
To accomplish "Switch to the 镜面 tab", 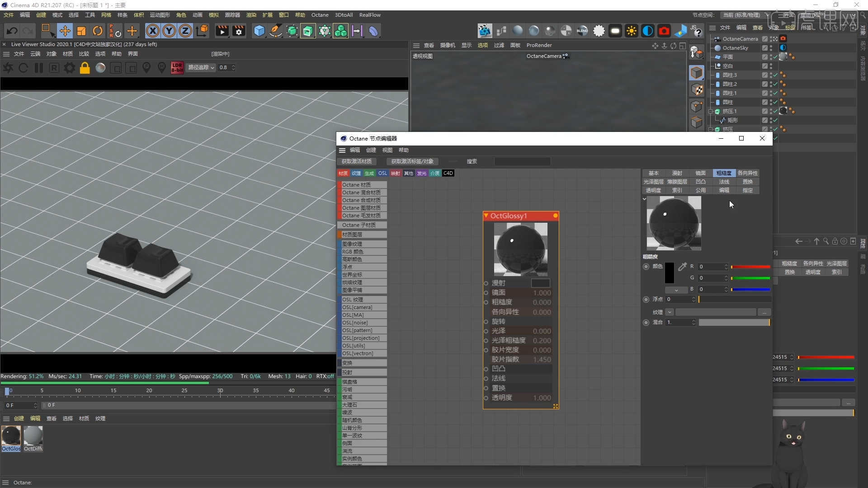I will point(700,173).
